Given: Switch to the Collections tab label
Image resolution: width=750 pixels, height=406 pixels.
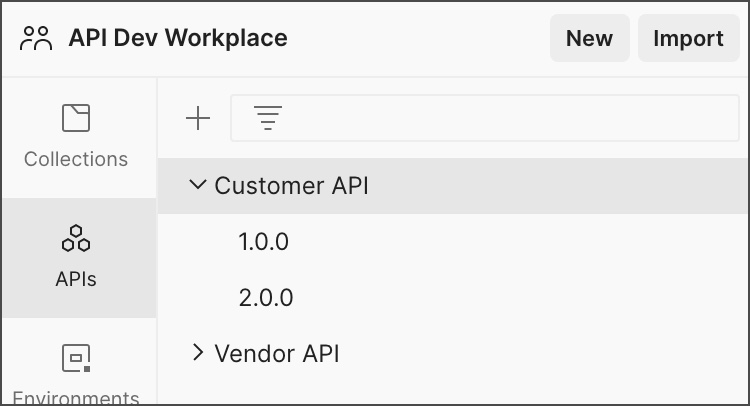Looking at the screenshot, I should pos(76,159).
